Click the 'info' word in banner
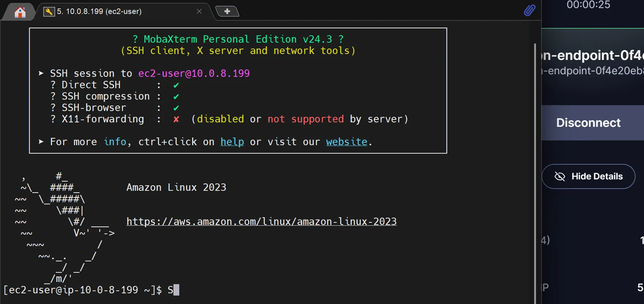The height and width of the screenshot is (304, 644). [x=115, y=142]
